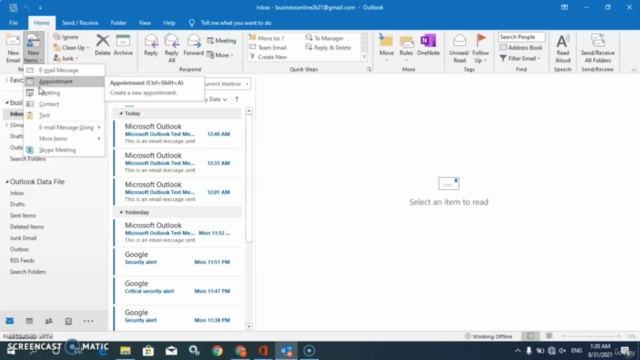Expand the Filter Email dropdown
The width and height of the screenshot is (640, 360).
coord(520,58)
